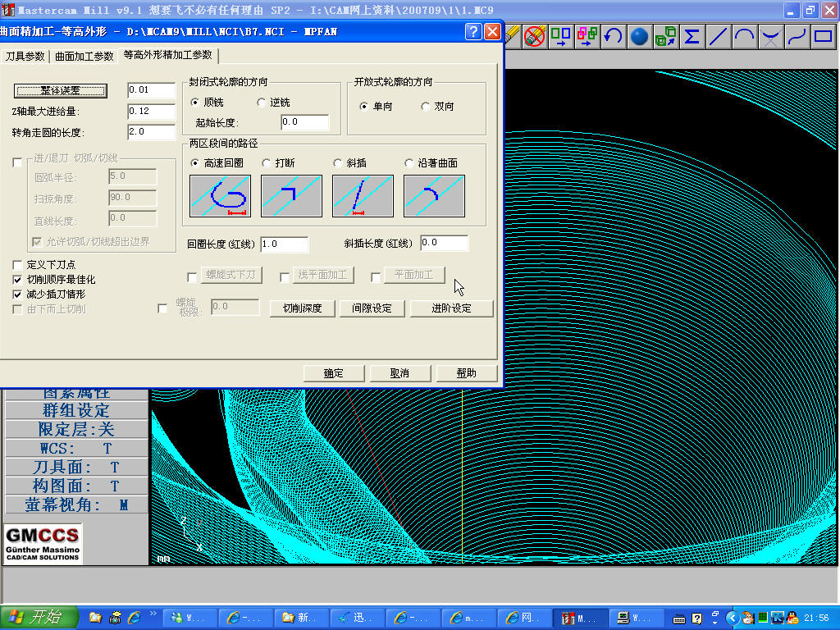Toggle 减少插刀情形 checkbox
Image resolution: width=840 pixels, height=630 pixels.
(17, 294)
